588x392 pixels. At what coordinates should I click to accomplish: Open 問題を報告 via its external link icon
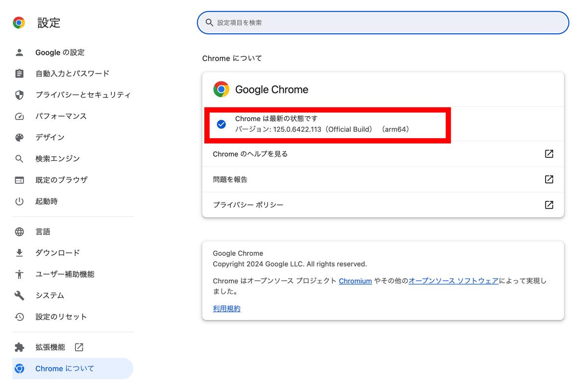point(549,179)
